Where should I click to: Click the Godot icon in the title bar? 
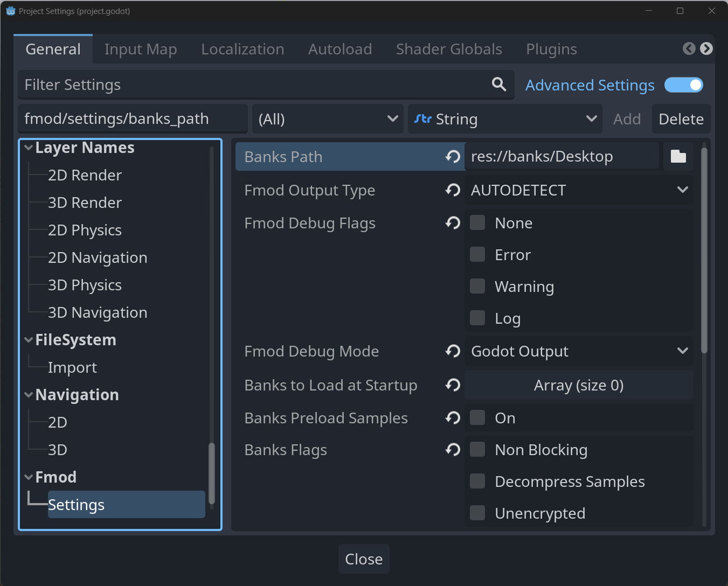(10, 10)
